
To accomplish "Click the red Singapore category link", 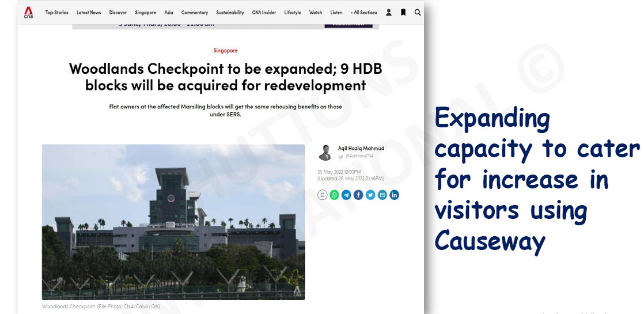I will point(225,51).
